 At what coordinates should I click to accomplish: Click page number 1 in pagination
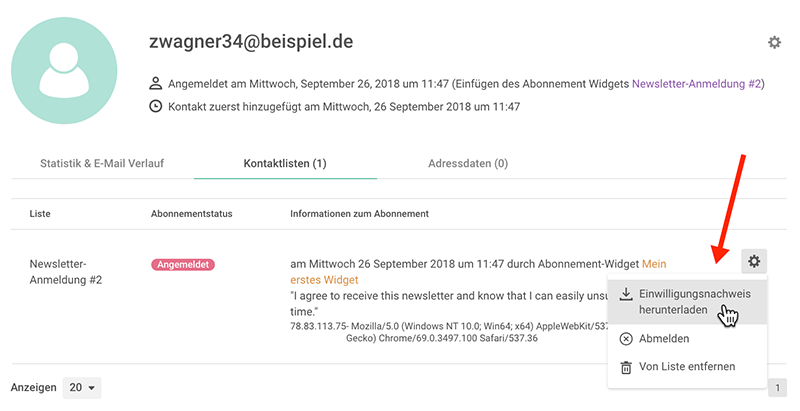pos(778,388)
